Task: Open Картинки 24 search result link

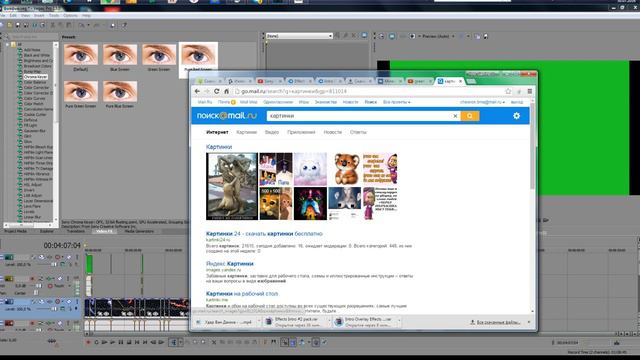Action: pos(264,233)
